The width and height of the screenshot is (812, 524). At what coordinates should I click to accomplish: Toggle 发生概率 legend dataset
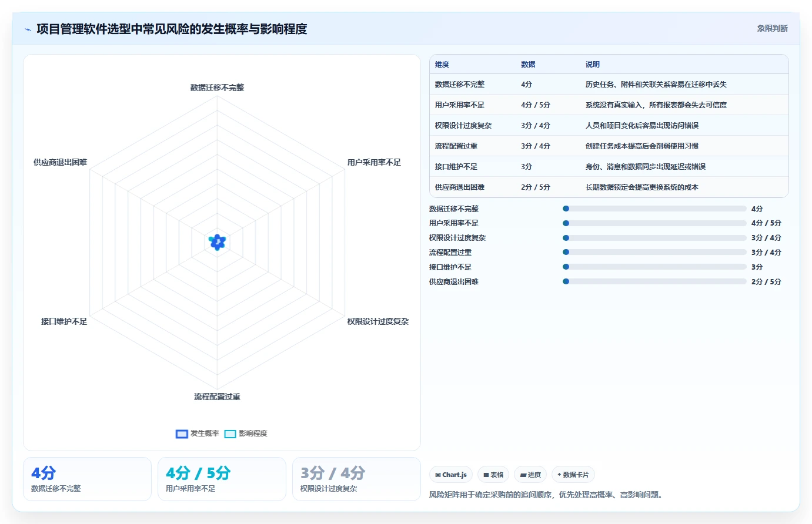coord(198,434)
